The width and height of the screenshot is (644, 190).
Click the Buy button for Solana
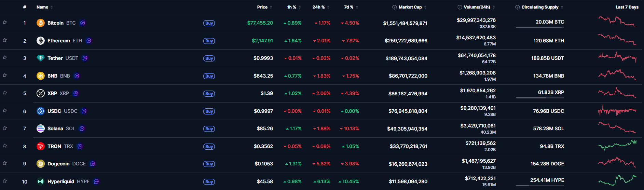click(209, 129)
